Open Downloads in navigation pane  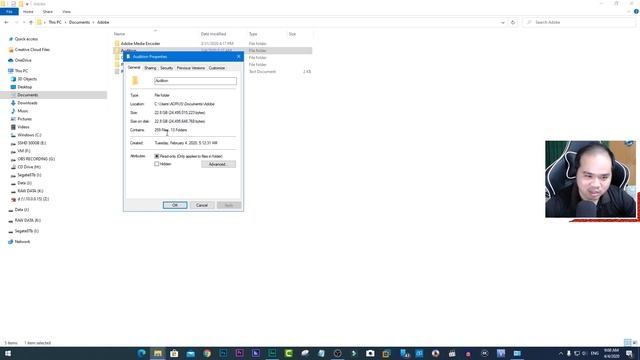click(27, 103)
